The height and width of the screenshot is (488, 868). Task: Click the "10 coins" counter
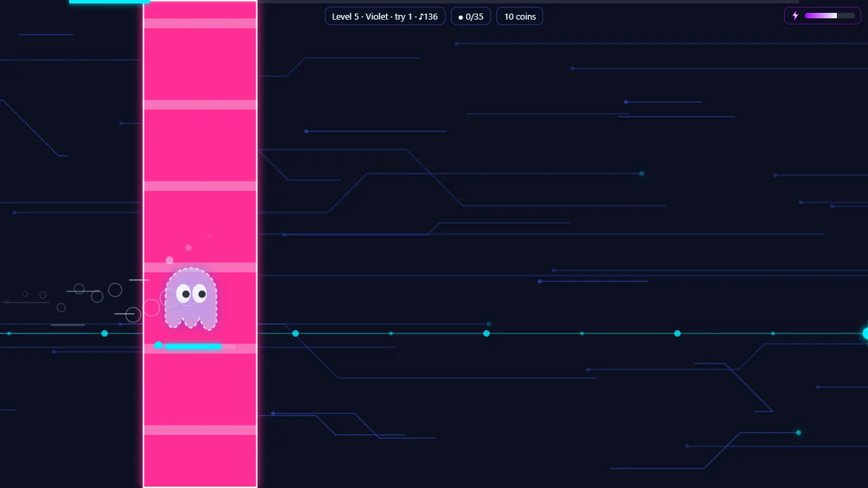(x=520, y=16)
